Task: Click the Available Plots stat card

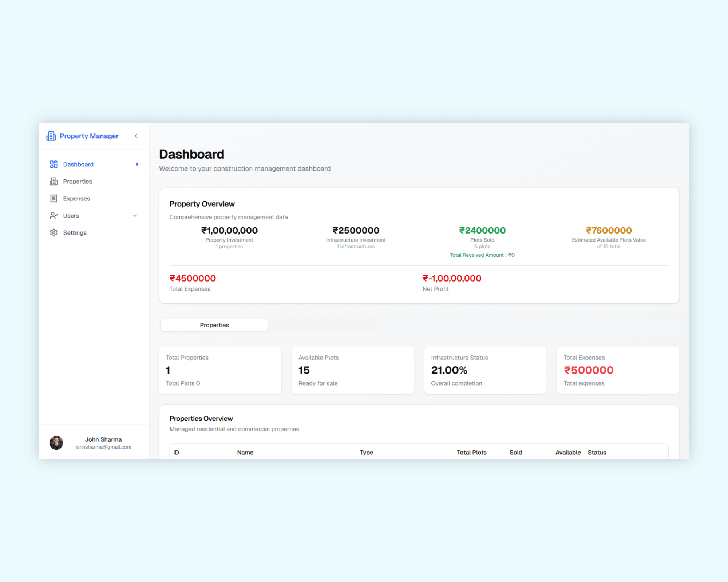Action: [353, 370]
